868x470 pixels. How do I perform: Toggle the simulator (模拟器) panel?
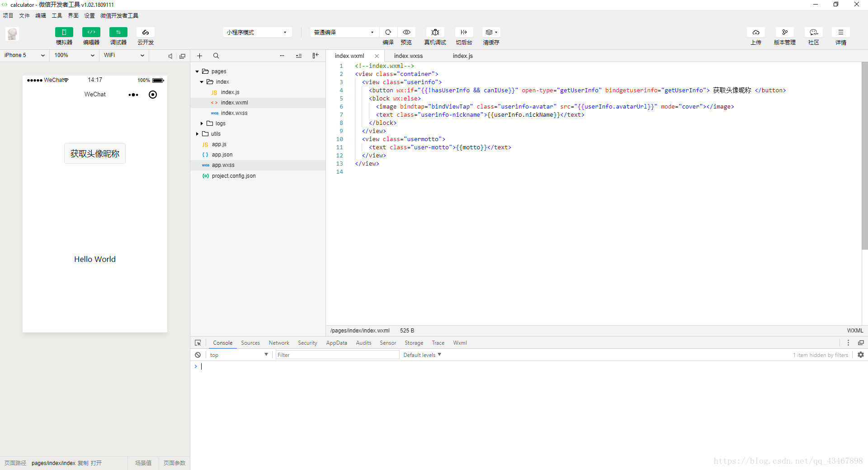click(x=64, y=32)
